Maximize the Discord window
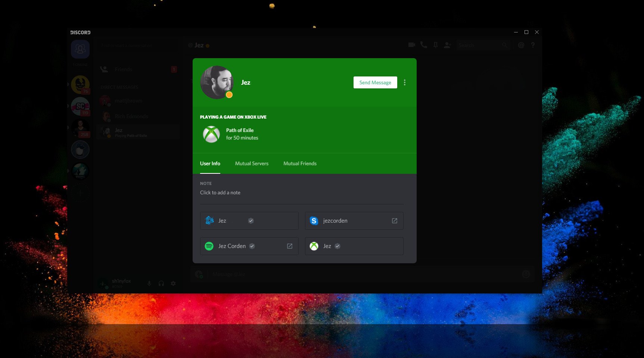The image size is (644, 358). point(526,32)
